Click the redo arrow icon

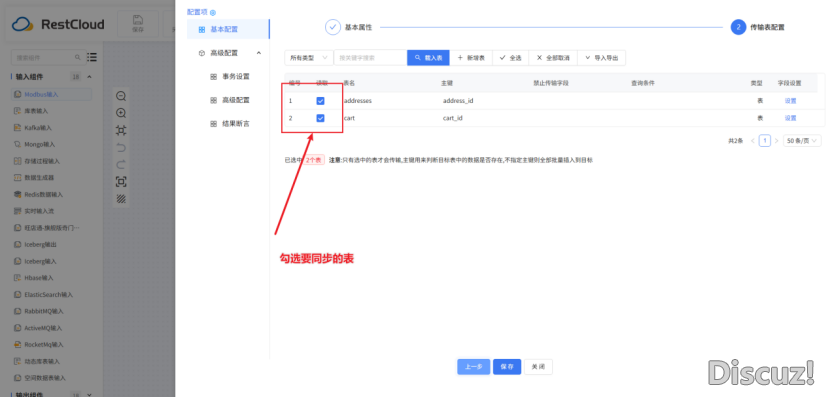121,164
